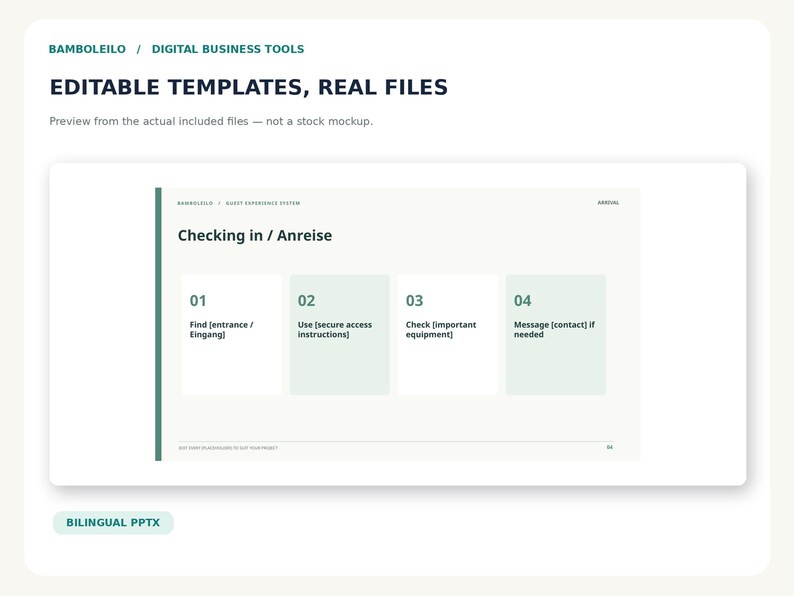Click the slide page number 04 in the footer
The width and height of the screenshot is (794, 596).
[610, 447]
